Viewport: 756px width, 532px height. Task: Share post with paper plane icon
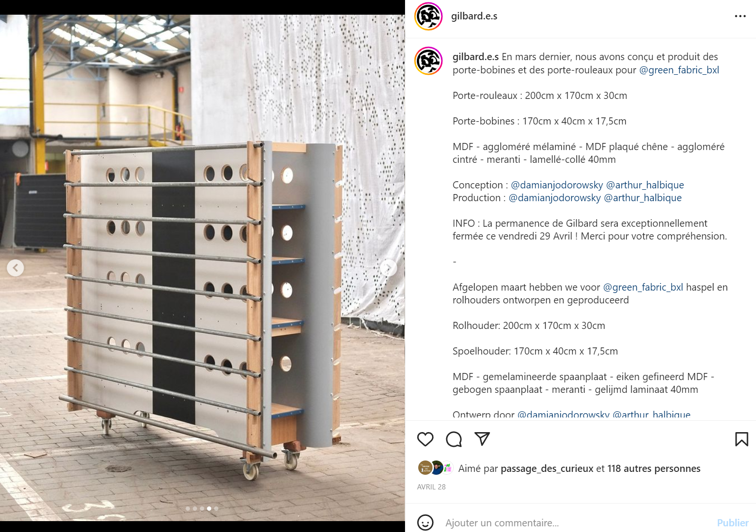(482, 439)
